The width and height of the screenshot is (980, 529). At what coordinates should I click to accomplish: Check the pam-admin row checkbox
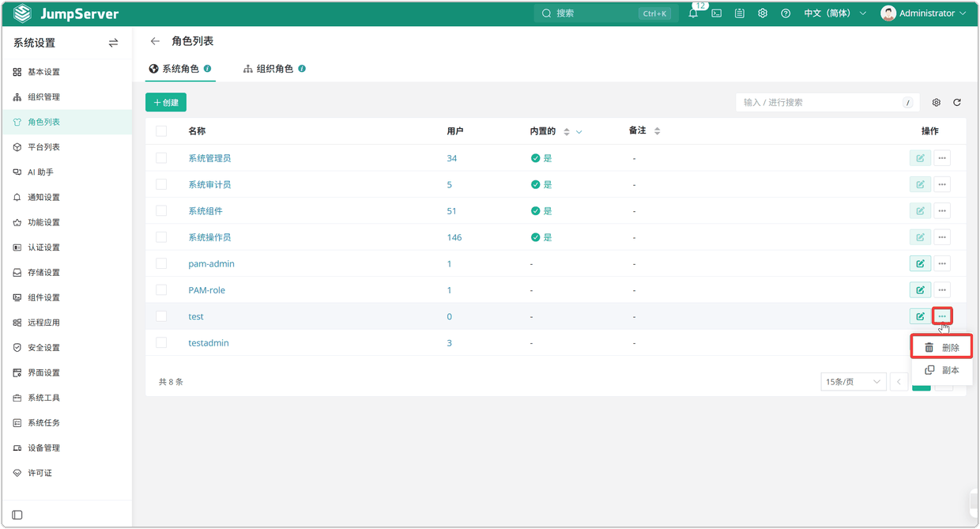click(161, 263)
